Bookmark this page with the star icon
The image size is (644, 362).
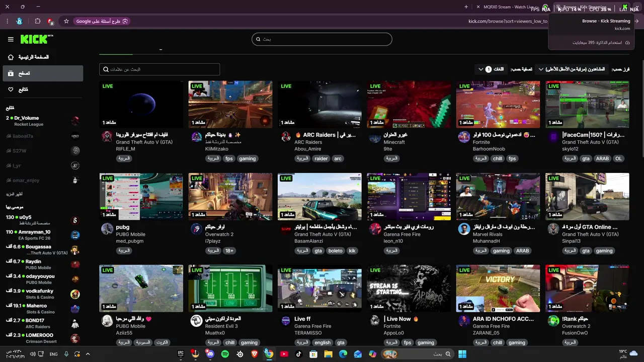[x=66, y=21]
